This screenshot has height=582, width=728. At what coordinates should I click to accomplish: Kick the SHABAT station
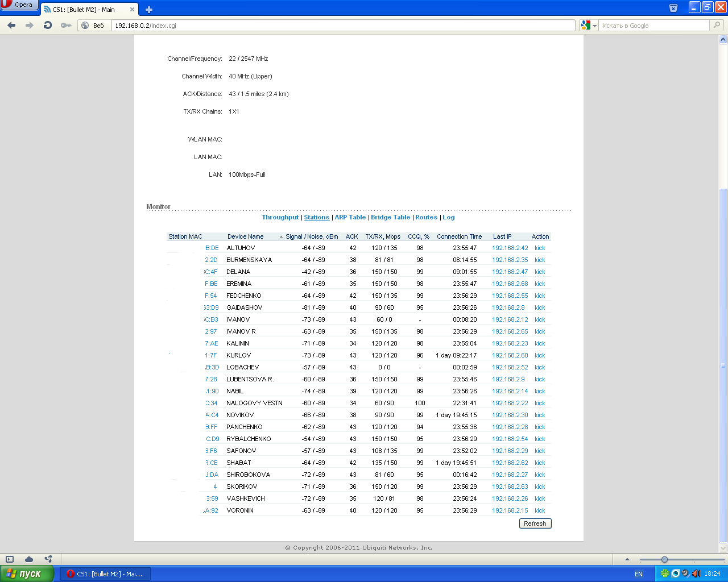[x=540, y=463]
